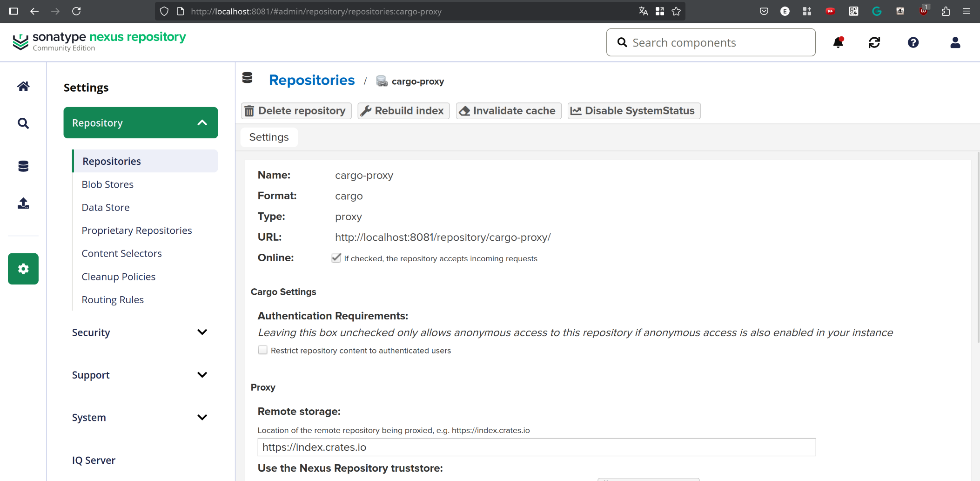Toggle the browser sidebar panel icon
Image resolution: width=980 pixels, height=481 pixels.
13,11
